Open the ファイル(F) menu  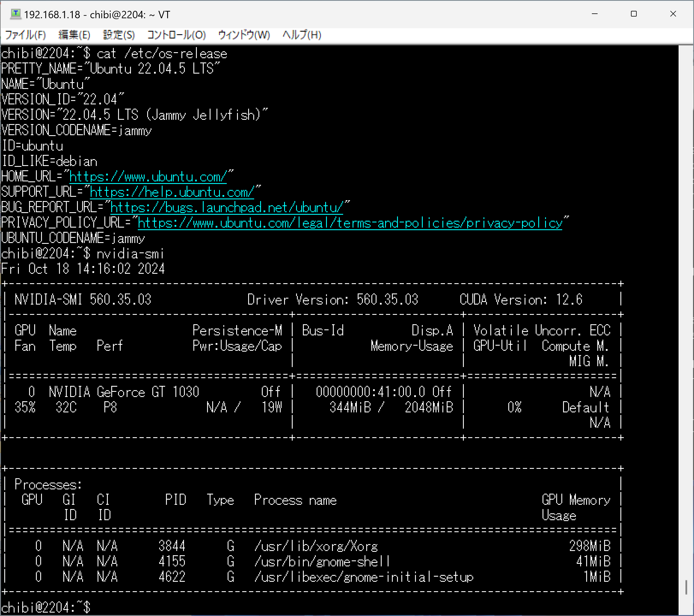[x=25, y=35]
